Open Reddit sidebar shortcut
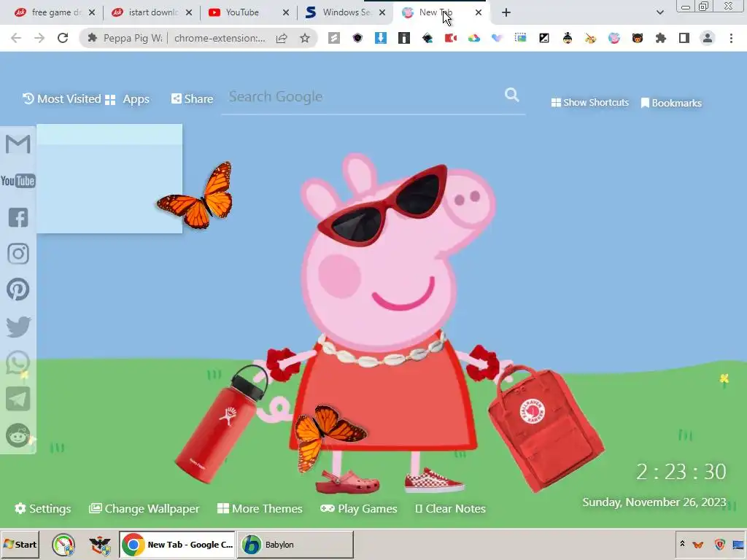Screen dimensions: 747x560 click(x=18, y=435)
